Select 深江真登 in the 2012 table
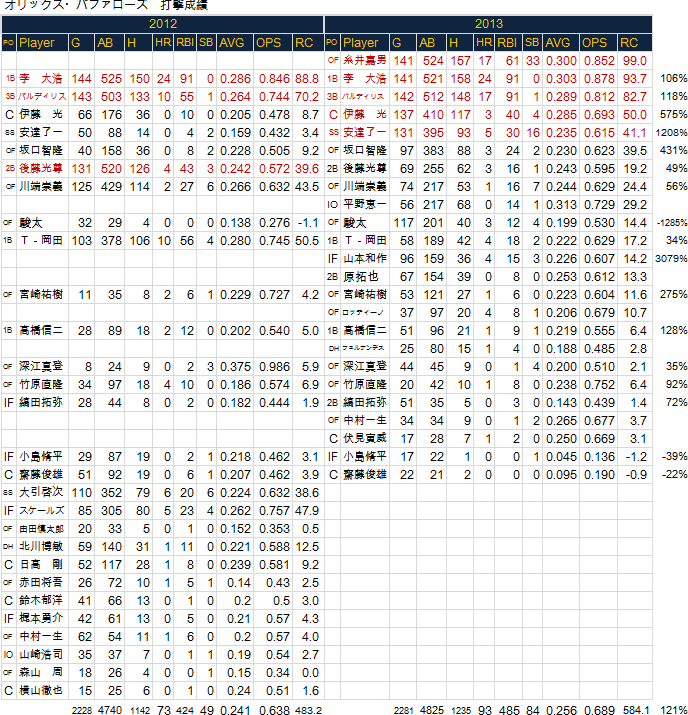 (x=41, y=367)
